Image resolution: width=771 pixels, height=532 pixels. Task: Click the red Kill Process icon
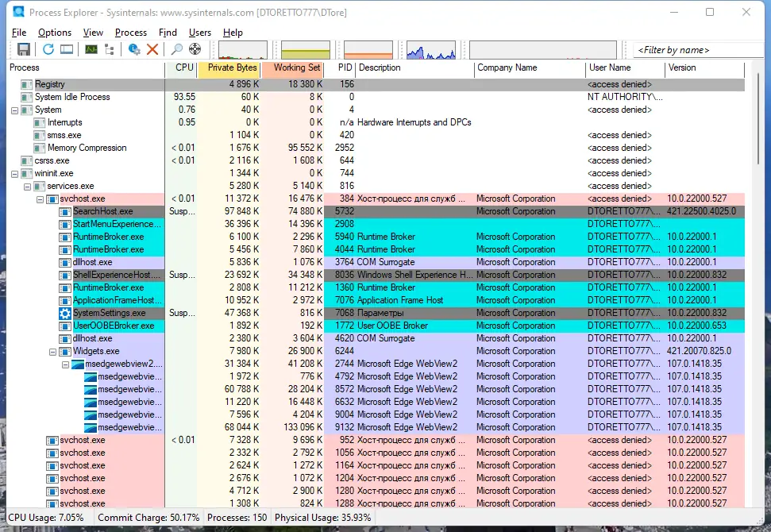(x=152, y=49)
